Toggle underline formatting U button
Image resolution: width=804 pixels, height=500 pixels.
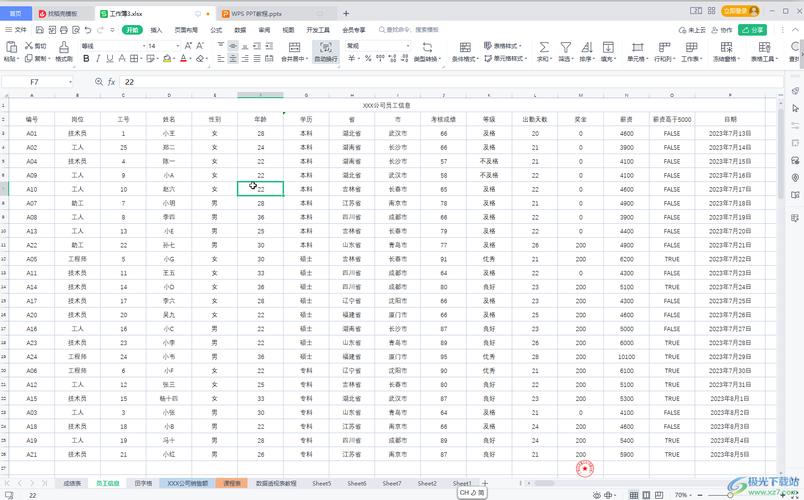[x=112, y=59]
